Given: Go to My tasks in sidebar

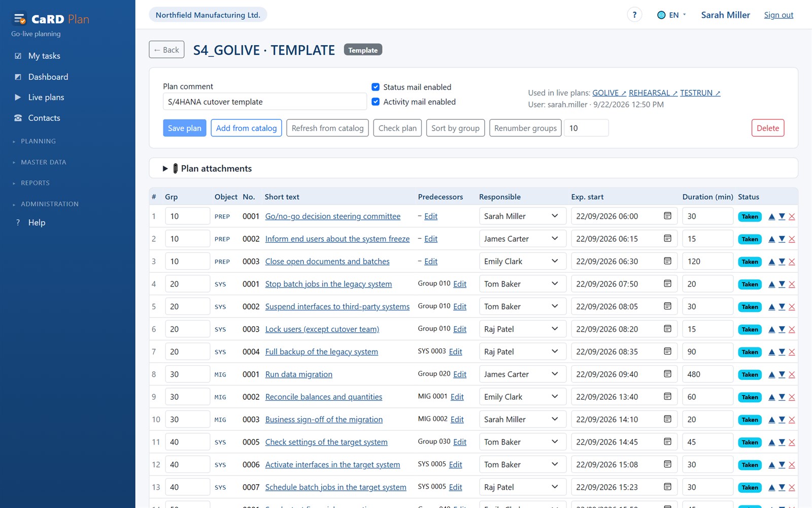Looking at the screenshot, I should (44, 56).
